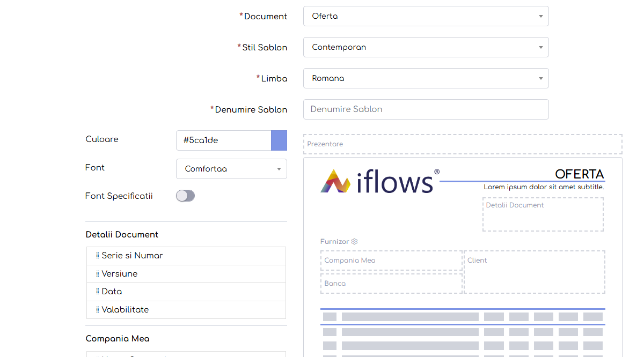The height and width of the screenshot is (357, 644).
Task: Open the Limba dropdown showing Romana
Action: click(426, 78)
